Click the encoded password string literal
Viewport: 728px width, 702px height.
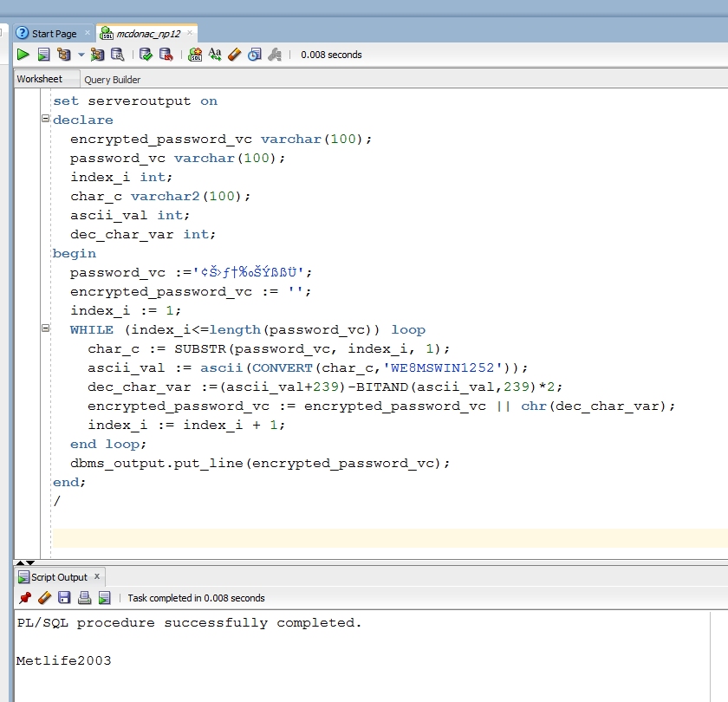249,272
